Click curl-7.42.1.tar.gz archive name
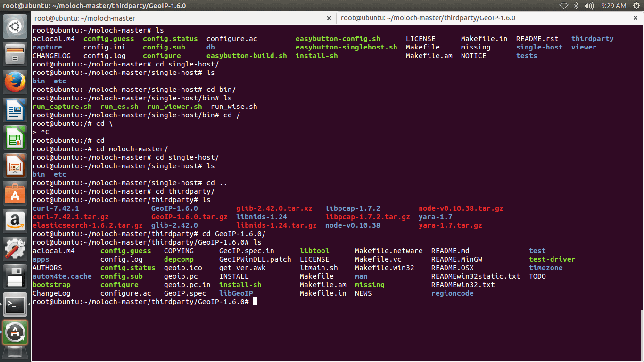Screen dimensions: 644x362 click(71, 217)
